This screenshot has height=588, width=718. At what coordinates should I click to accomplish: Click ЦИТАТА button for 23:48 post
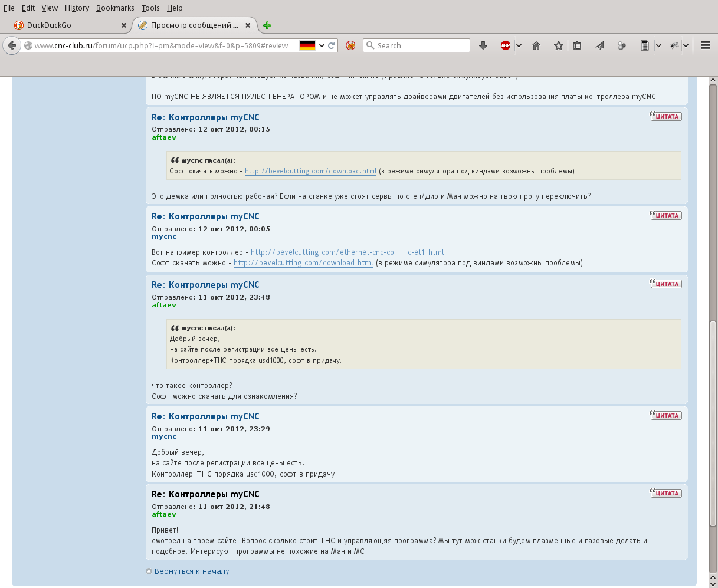tap(665, 284)
